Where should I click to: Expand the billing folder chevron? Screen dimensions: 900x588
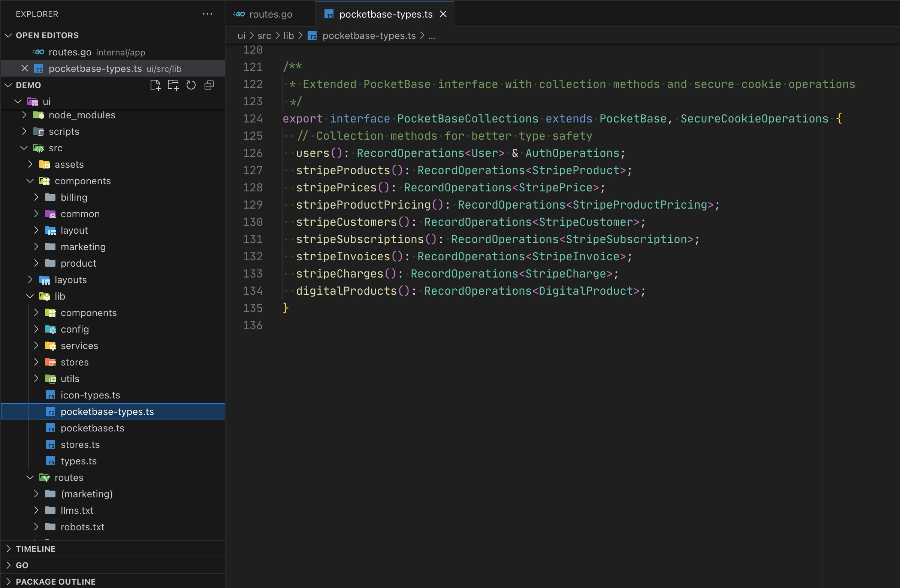click(x=36, y=197)
